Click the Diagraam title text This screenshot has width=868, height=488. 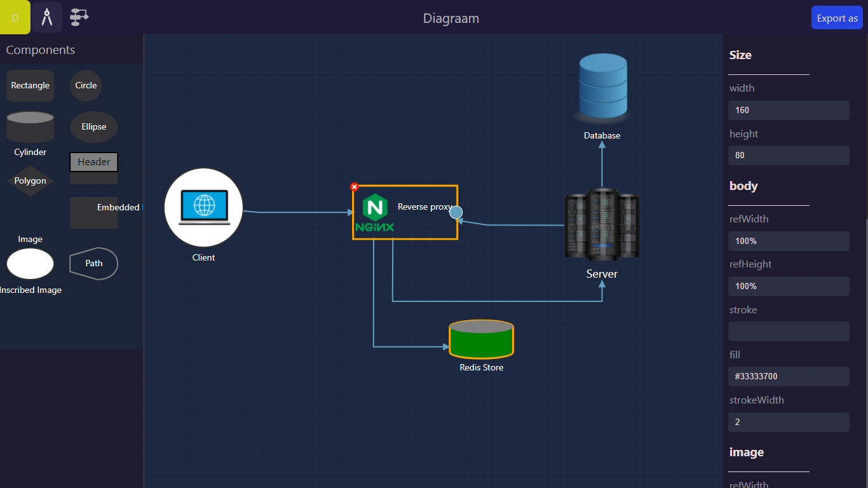pos(451,18)
